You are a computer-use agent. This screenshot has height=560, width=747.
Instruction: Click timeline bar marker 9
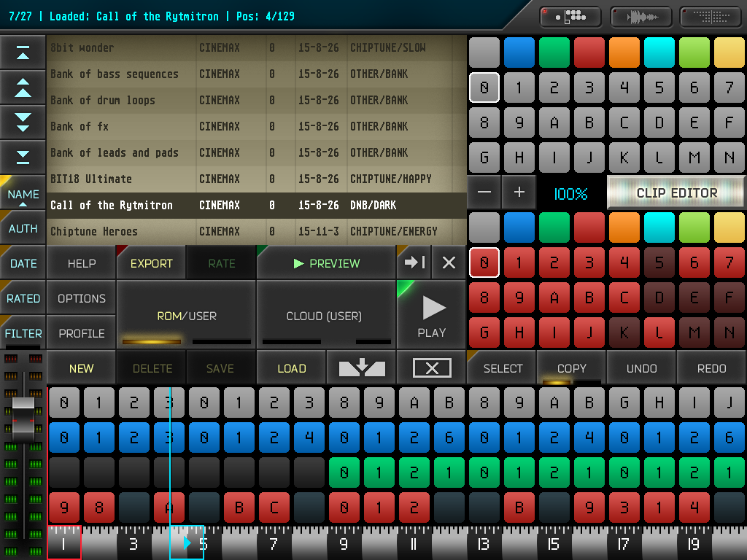click(x=344, y=543)
